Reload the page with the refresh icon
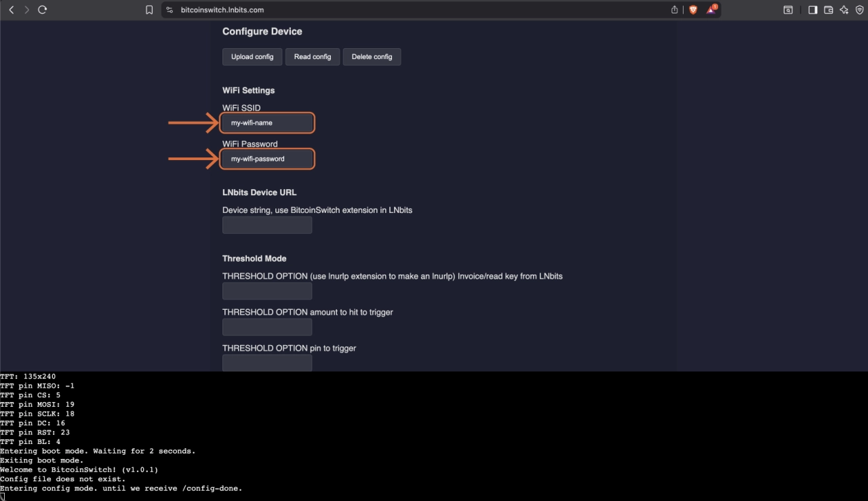 [43, 10]
